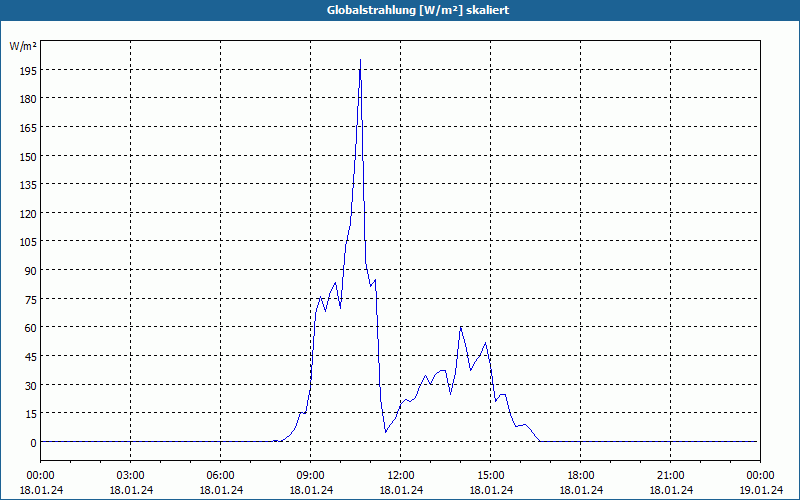Viewport: 800px width, 500px height.
Task: Click the date '18.01.24' under 15:00
Action: (x=491, y=490)
